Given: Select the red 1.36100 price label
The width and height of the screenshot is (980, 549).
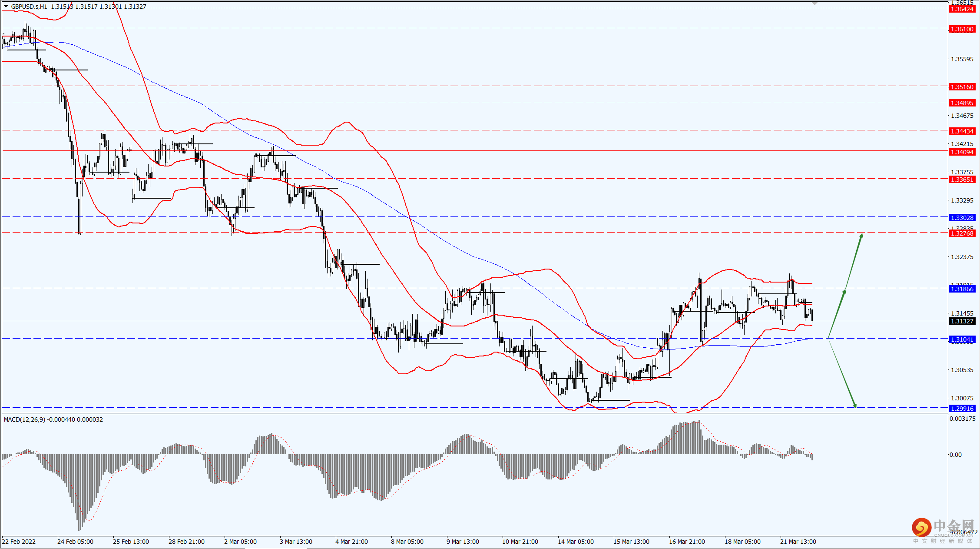Looking at the screenshot, I should [962, 29].
